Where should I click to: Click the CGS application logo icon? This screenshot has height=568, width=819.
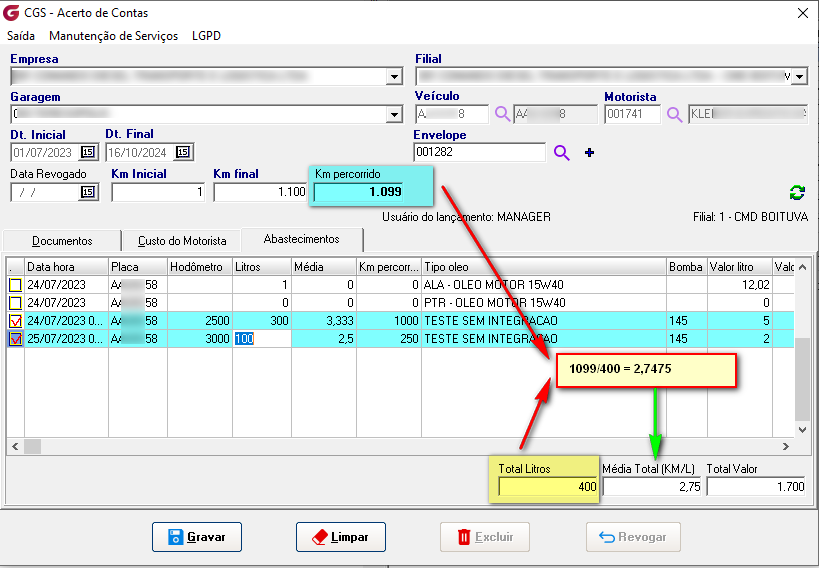click(11, 13)
